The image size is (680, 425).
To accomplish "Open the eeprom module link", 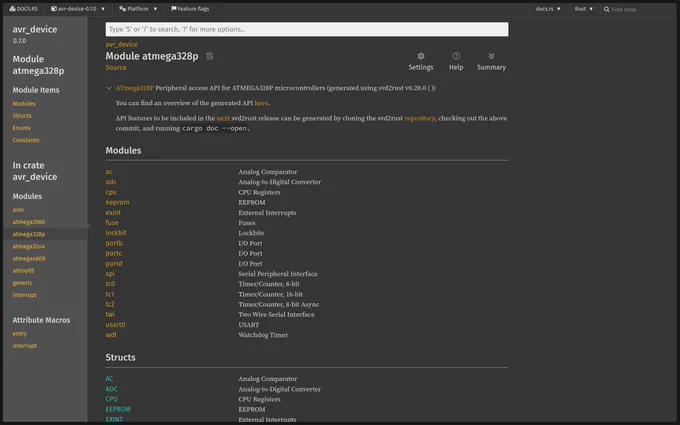I will [x=117, y=203].
